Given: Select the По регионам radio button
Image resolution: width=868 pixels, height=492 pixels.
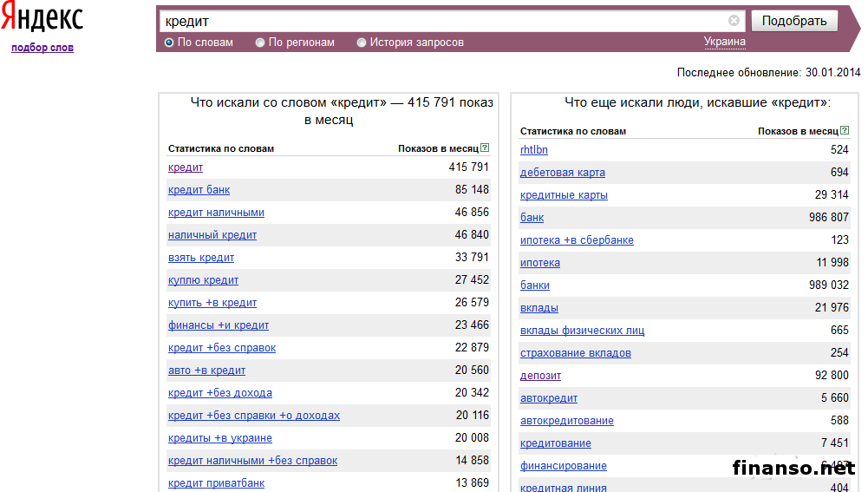Looking at the screenshot, I should (260, 43).
